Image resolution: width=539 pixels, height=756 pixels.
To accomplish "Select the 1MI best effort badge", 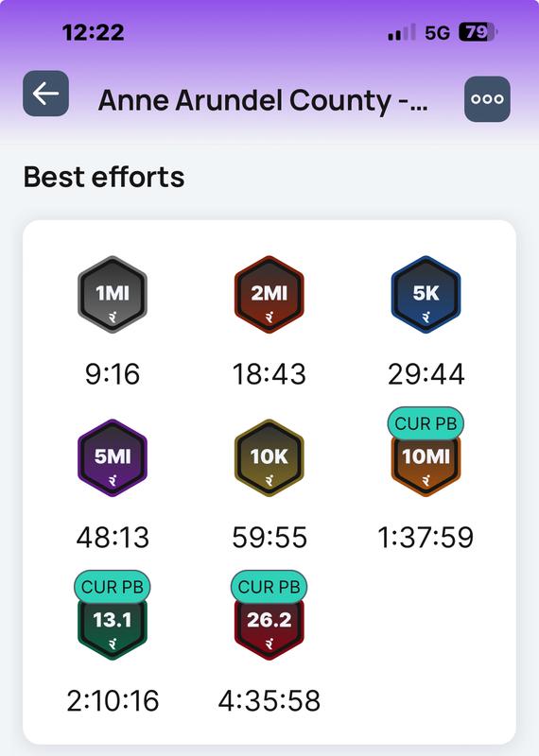I will coord(113,295).
